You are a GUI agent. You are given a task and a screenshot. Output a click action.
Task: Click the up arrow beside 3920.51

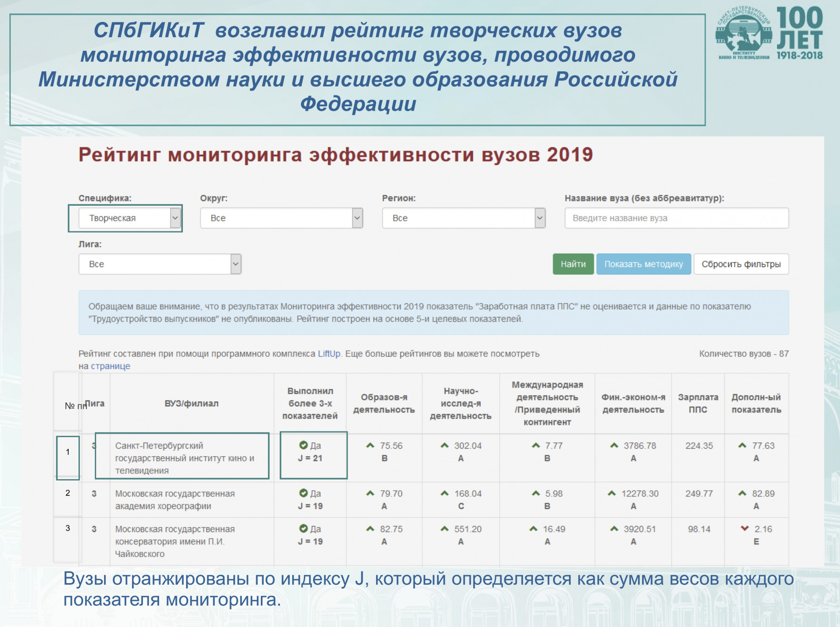pos(614,529)
